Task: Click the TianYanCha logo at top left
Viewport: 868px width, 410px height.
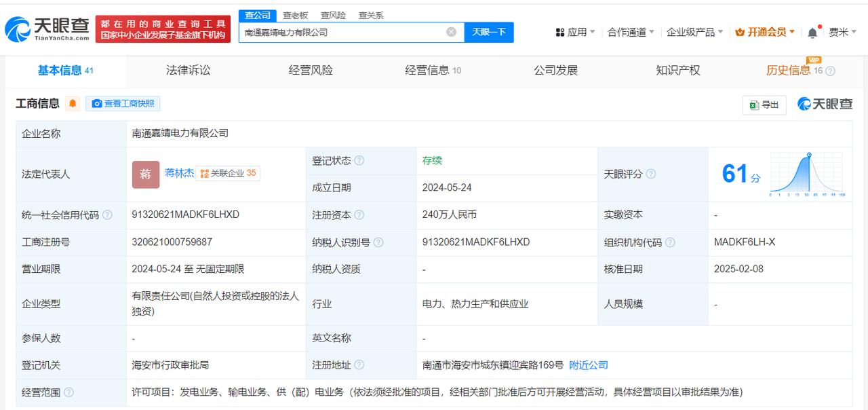Action: (x=47, y=29)
